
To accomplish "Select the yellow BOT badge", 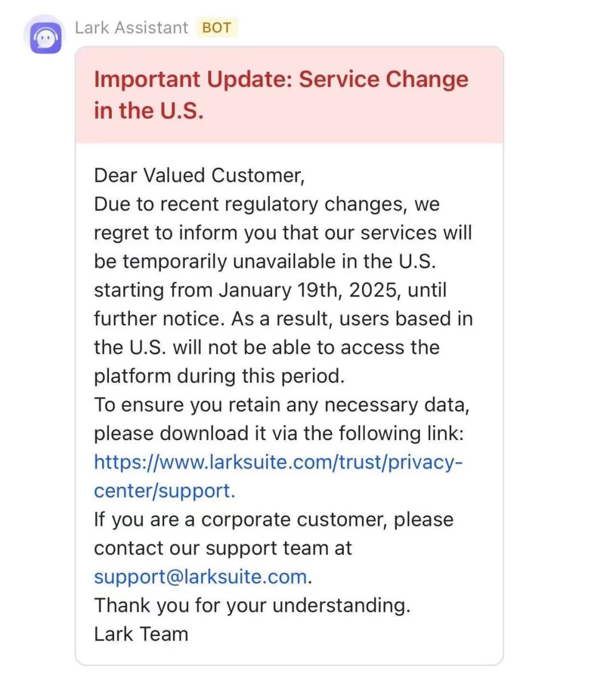I will point(216,28).
